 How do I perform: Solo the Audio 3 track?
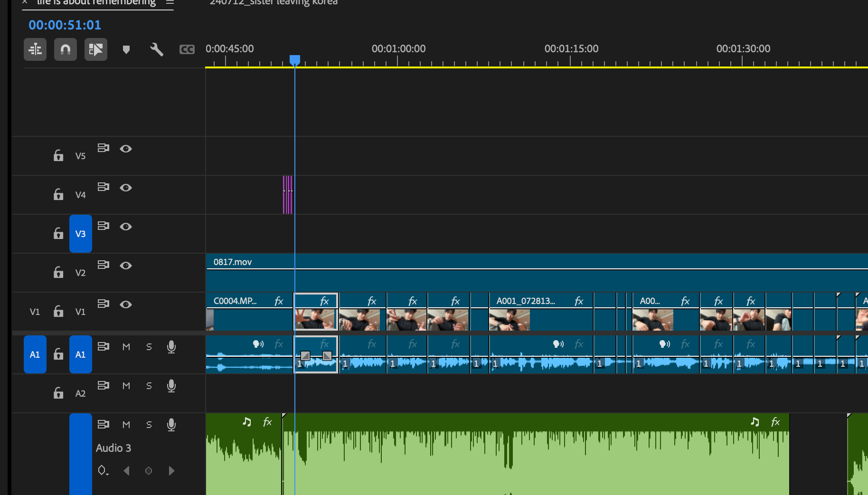[149, 425]
